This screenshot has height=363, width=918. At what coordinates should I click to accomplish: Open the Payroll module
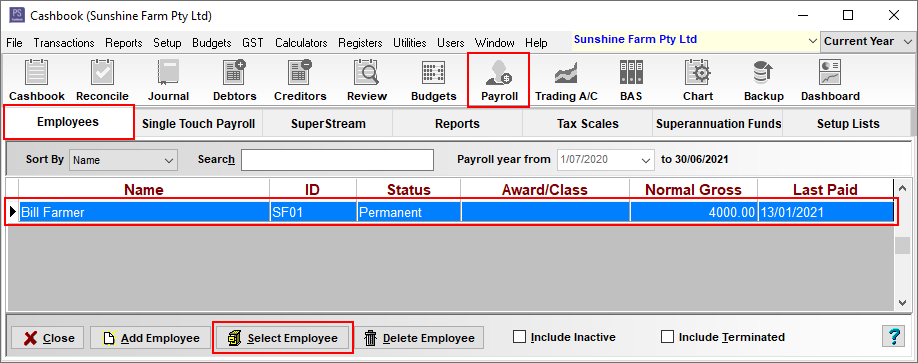pos(499,80)
